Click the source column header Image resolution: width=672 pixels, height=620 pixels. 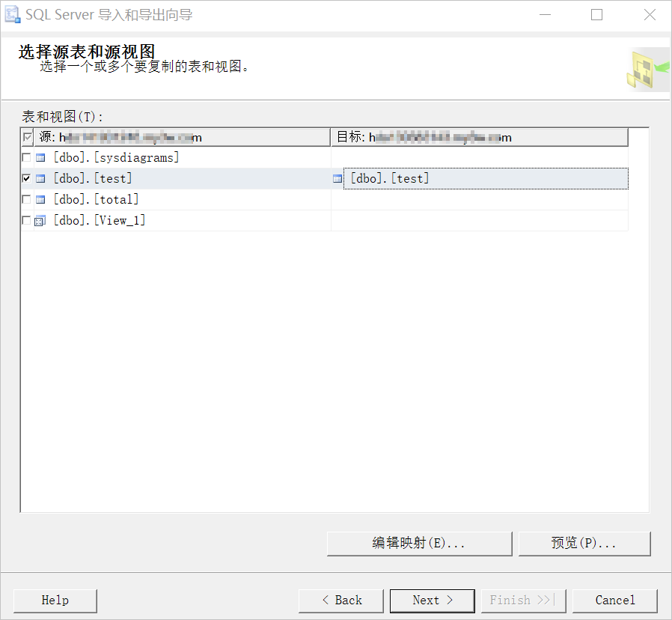(x=182, y=137)
